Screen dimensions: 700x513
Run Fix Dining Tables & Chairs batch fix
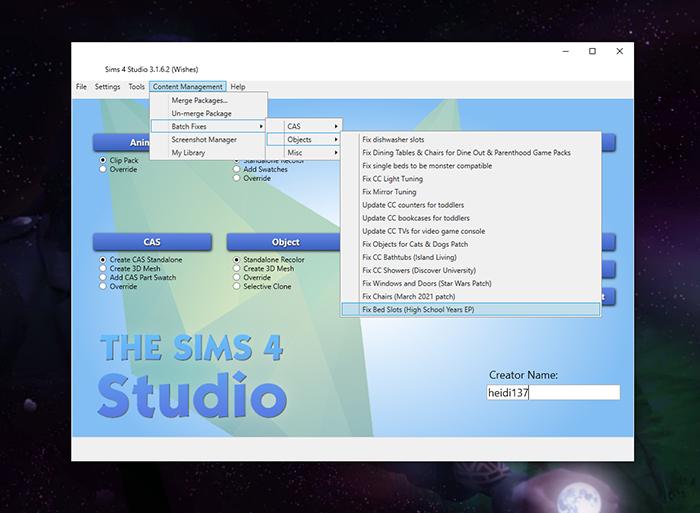click(x=471, y=152)
